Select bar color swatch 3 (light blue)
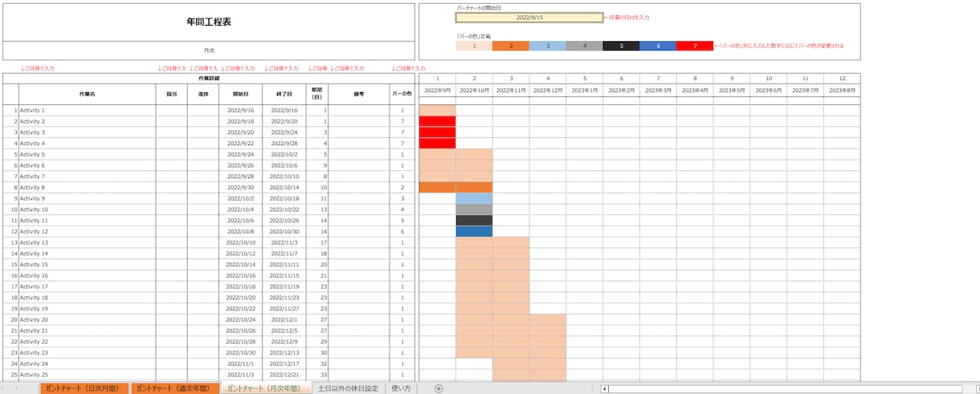 pos(548,46)
